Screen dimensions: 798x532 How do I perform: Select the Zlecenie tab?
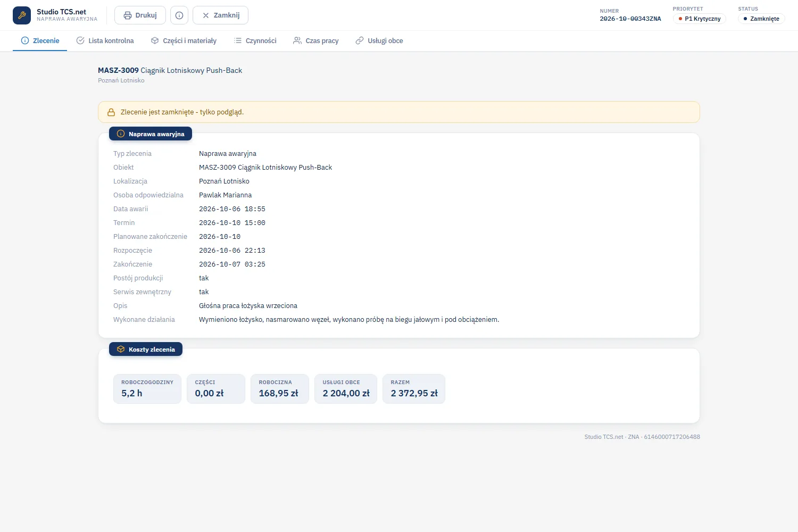click(40, 40)
